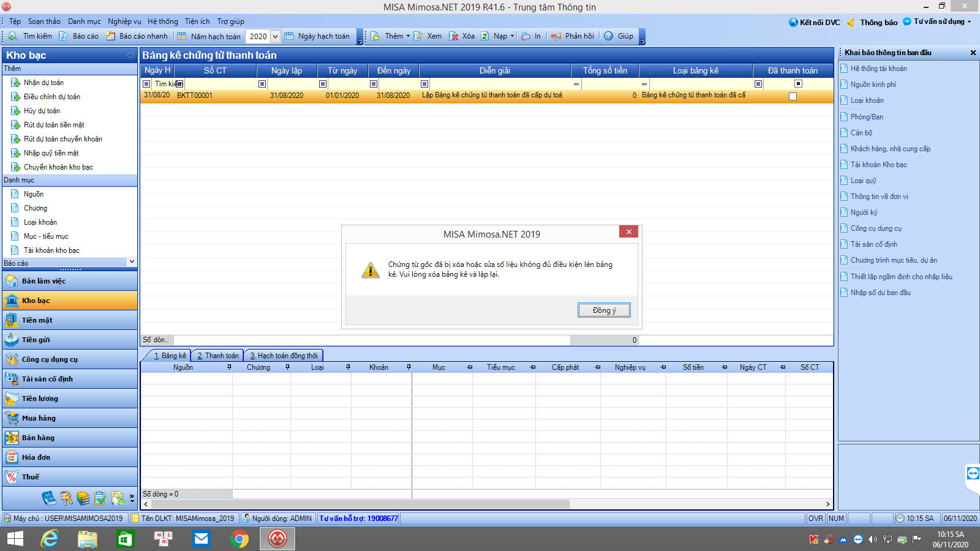
Task: Open Chrome from the Windows taskbar
Action: (x=239, y=539)
